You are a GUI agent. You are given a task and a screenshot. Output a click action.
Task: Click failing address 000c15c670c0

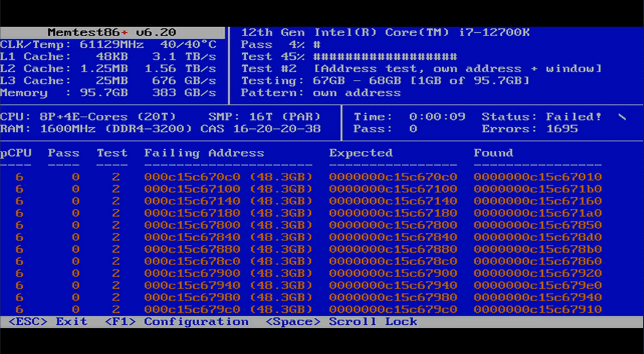[192, 177]
